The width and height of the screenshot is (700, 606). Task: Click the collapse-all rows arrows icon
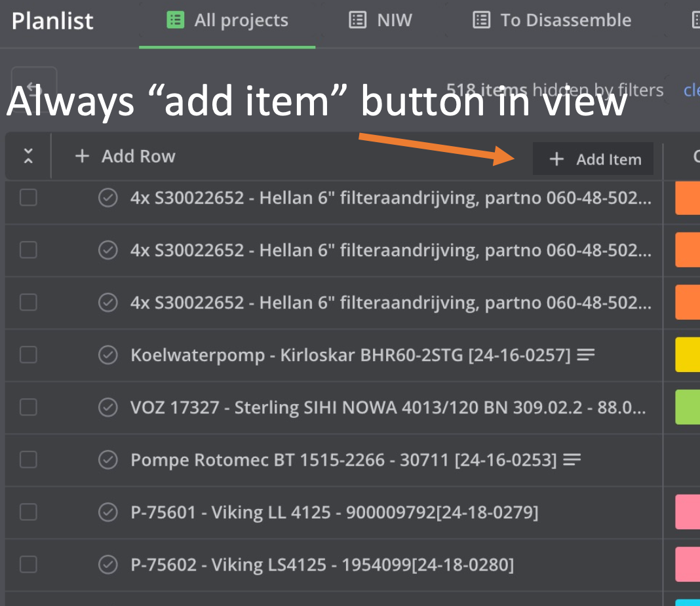(28, 156)
